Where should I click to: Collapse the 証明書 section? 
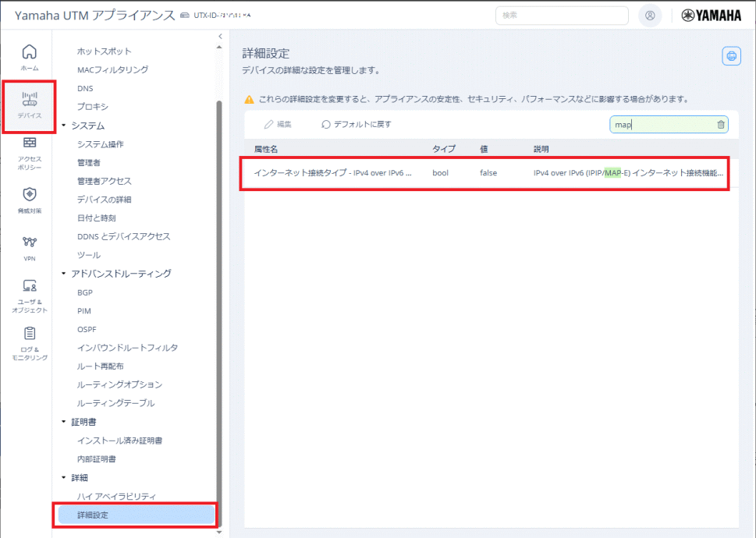pyautogui.click(x=64, y=422)
